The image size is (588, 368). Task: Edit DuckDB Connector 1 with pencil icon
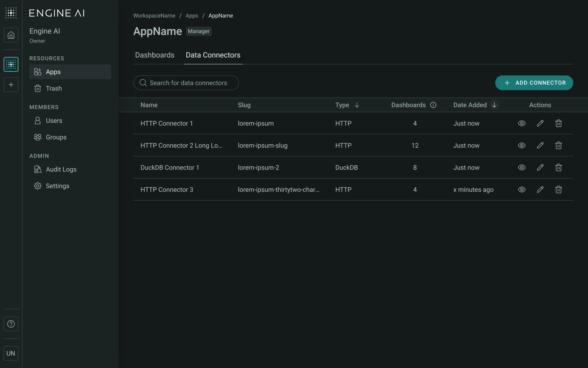point(540,168)
